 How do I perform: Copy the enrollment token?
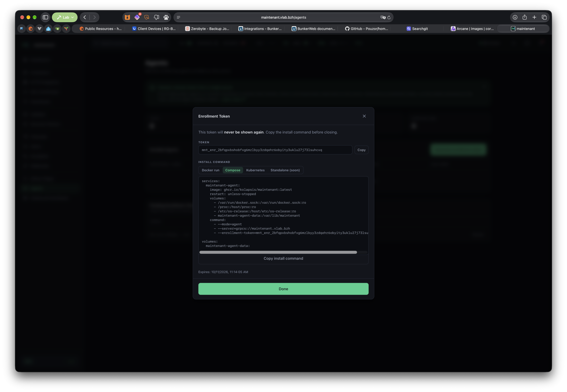(x=361, y=150)
